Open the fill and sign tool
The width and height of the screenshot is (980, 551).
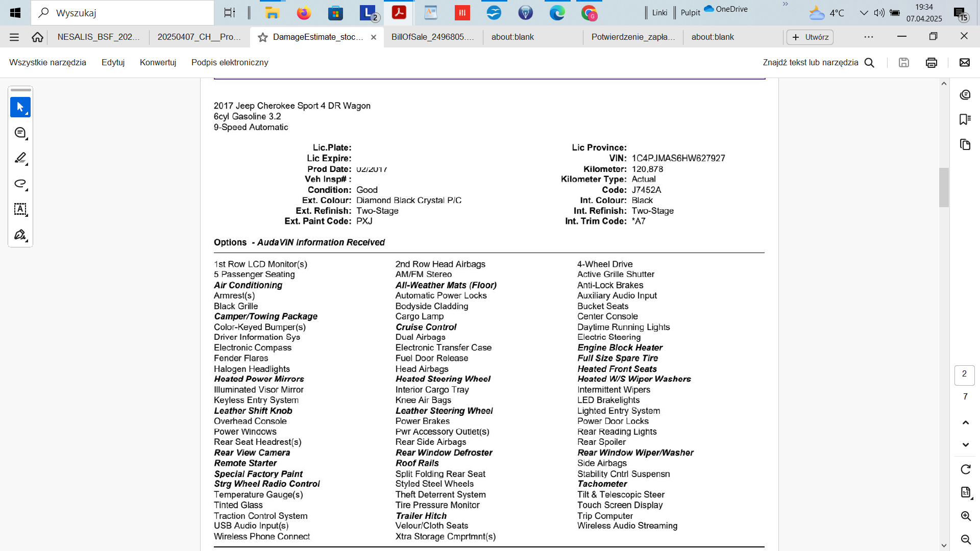20,235
